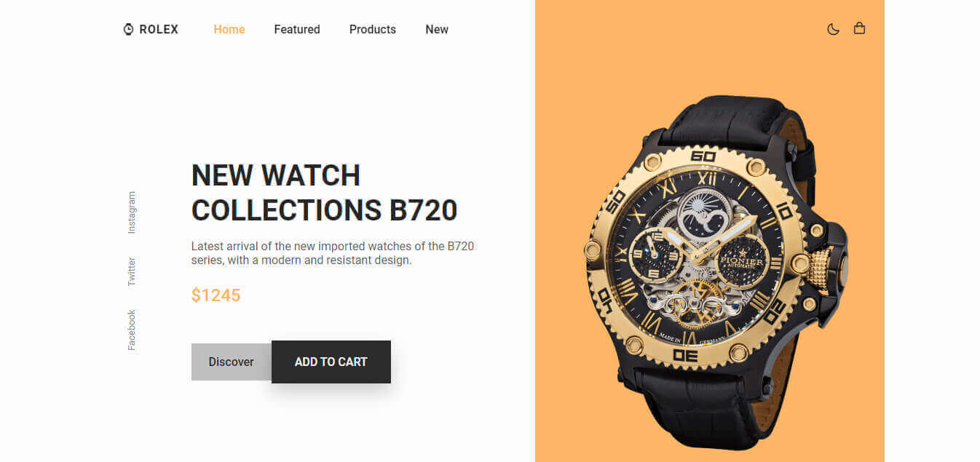Go to the Home nav link
980x462 pixels.
[x=229, y=29]
